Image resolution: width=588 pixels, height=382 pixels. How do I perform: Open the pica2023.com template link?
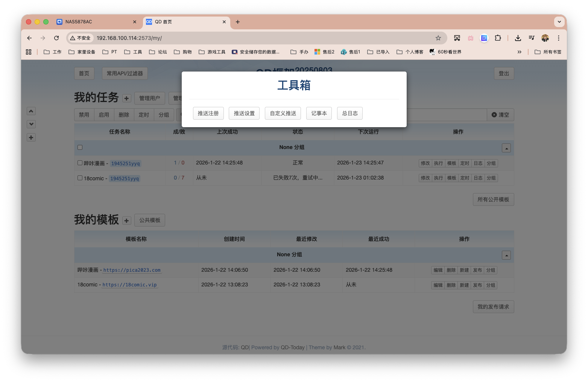coord(132,270)
